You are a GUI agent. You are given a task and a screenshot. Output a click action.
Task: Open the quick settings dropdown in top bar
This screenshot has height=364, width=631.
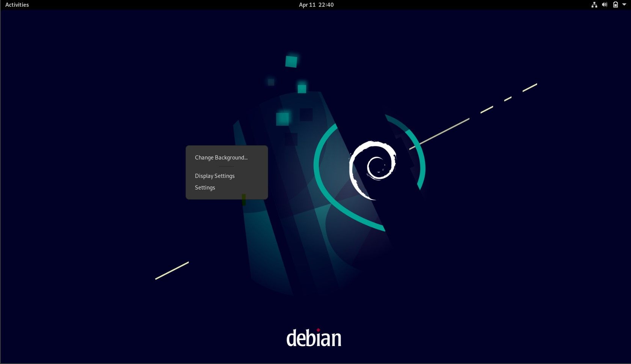point(624,5)
